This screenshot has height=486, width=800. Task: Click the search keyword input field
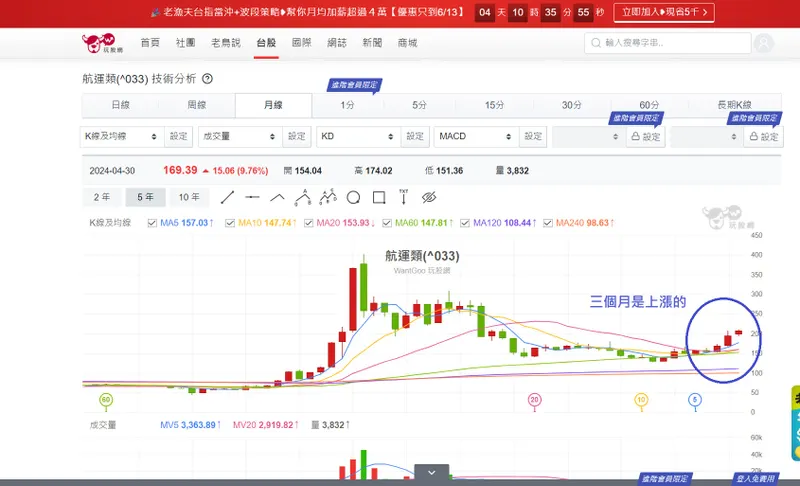tap(667, 43)
